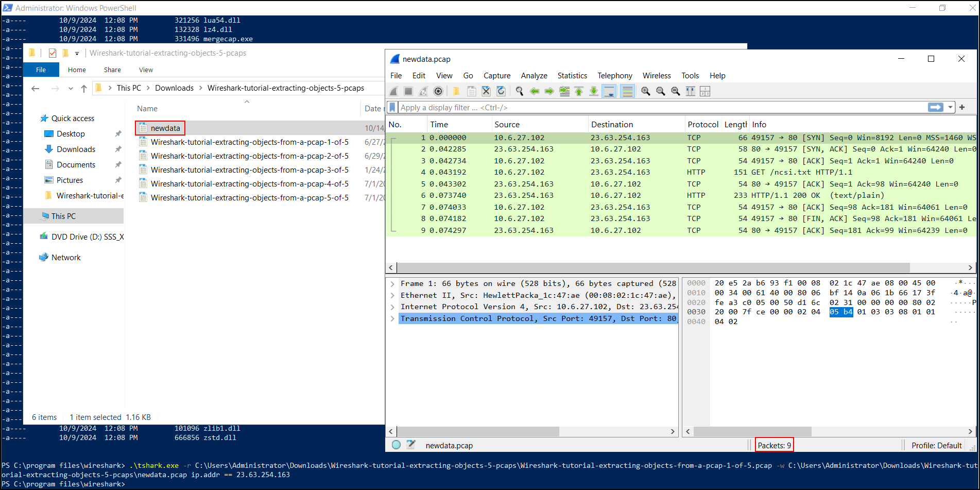The height and width of the screenshot is (490, 980).
Task: Open the Capture menu
Action: 497,75
